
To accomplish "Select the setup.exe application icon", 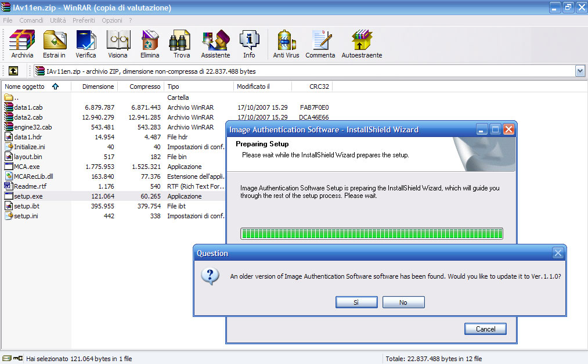I will tap(9, 196).
